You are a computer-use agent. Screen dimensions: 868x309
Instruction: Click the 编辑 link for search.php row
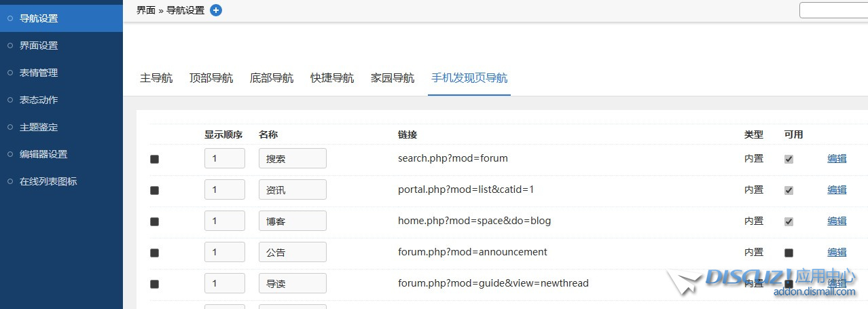(x=837, y=159)
